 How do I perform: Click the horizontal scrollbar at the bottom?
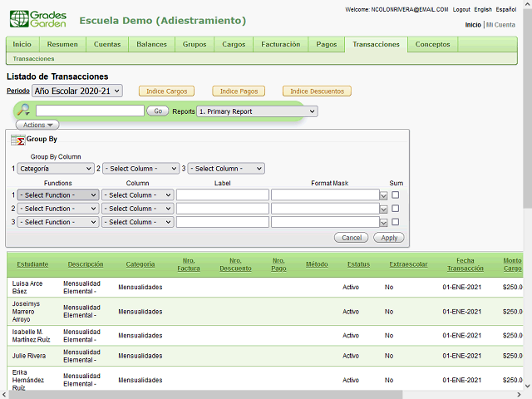click(x=205, y=395)
